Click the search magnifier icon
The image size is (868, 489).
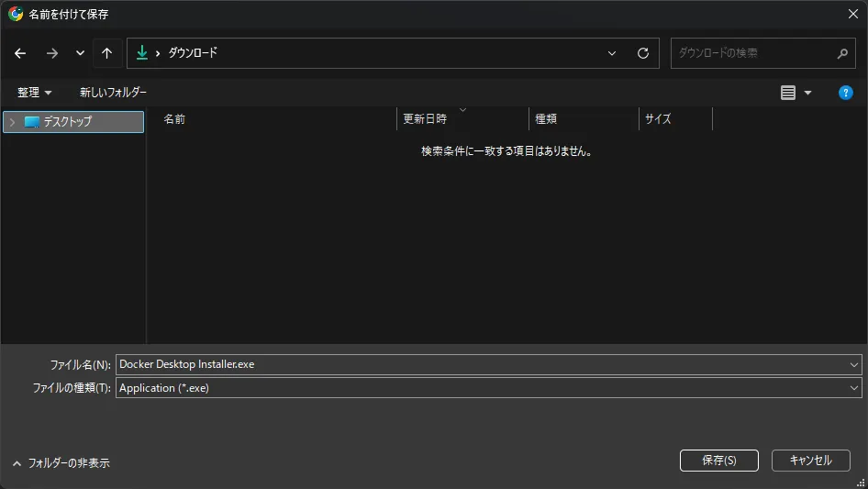[842, 53]
